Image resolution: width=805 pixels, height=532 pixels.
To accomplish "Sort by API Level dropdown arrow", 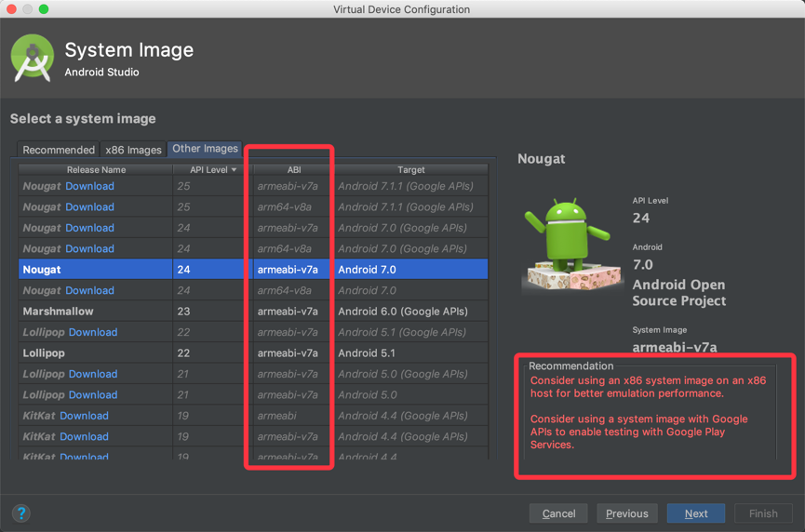I will (x=235, y=170).
